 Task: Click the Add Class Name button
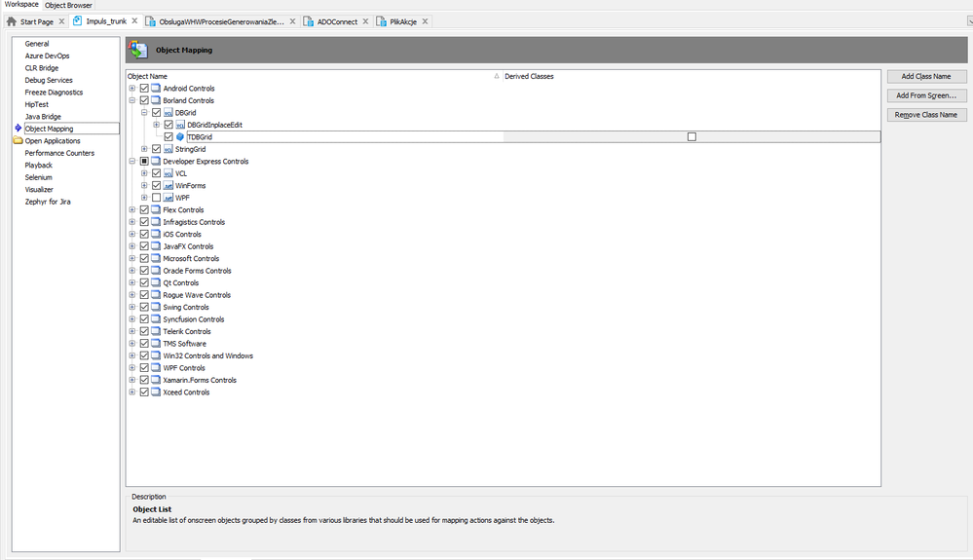click(x=926, y=76)
